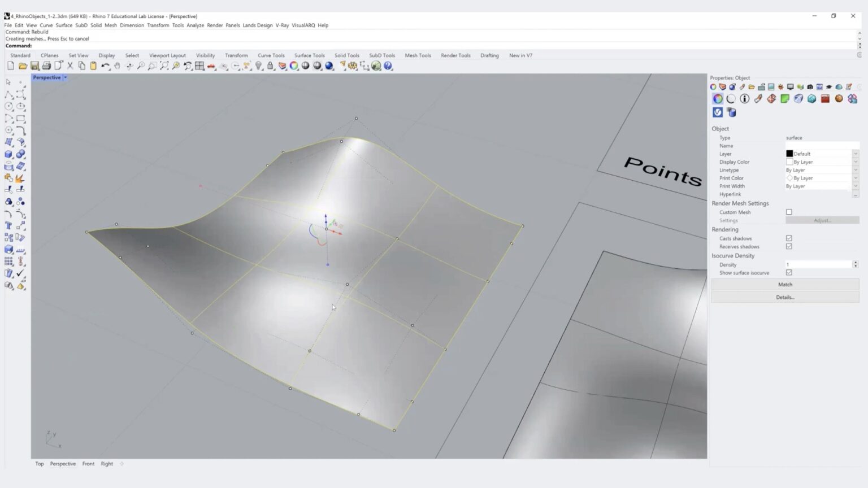The width and height of the screenshot is (868, 488).
Task: Click the Details... button
Action: 785,297
